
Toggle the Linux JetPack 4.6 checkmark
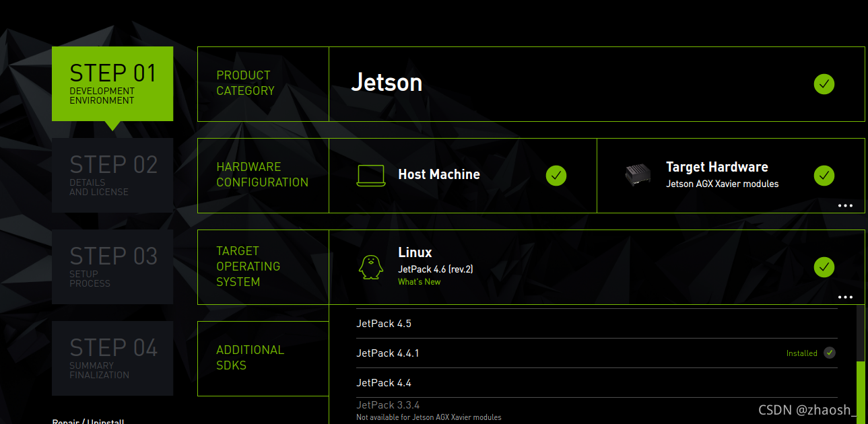[x=824, y=267]
